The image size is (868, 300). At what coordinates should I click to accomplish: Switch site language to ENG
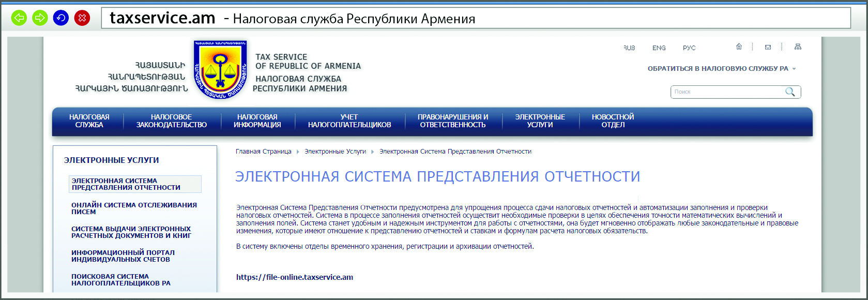click(x=659, y=48)
